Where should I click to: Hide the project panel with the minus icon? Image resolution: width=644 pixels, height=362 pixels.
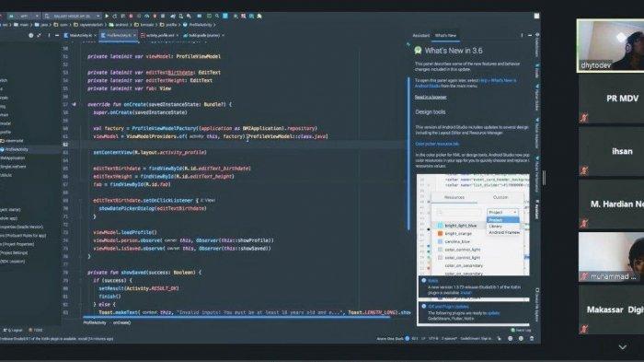(57, 35)
